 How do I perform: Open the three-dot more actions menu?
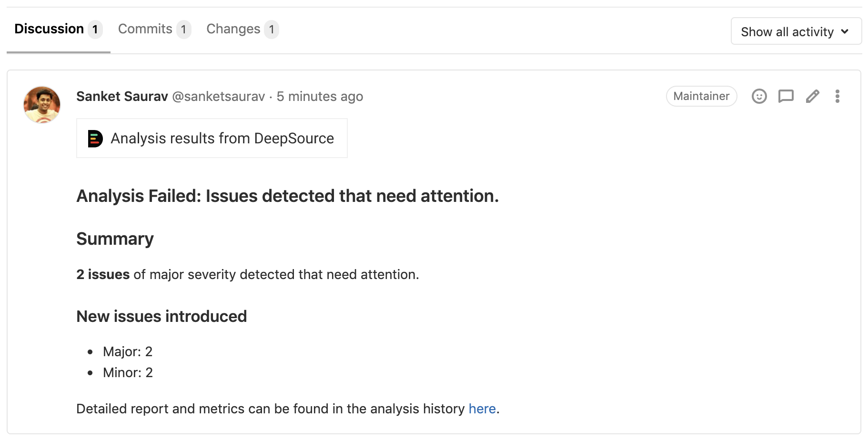coord(838,96)
